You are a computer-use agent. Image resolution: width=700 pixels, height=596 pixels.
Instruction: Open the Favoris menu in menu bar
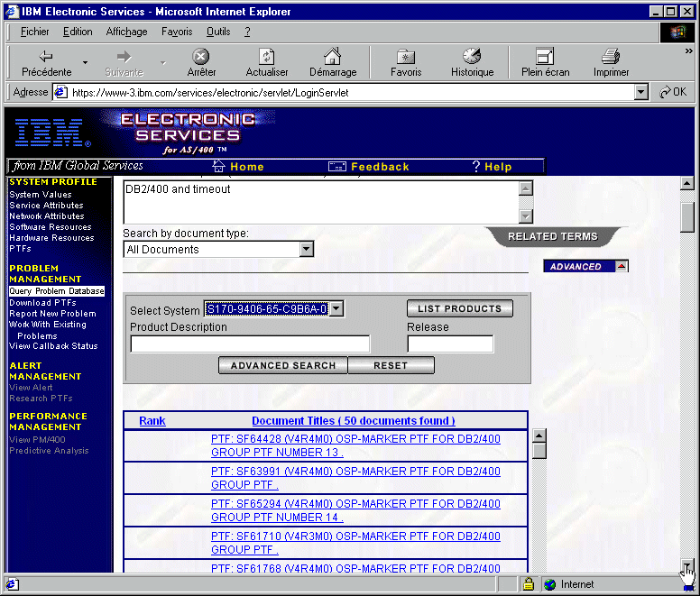click(x=177, y=32)
